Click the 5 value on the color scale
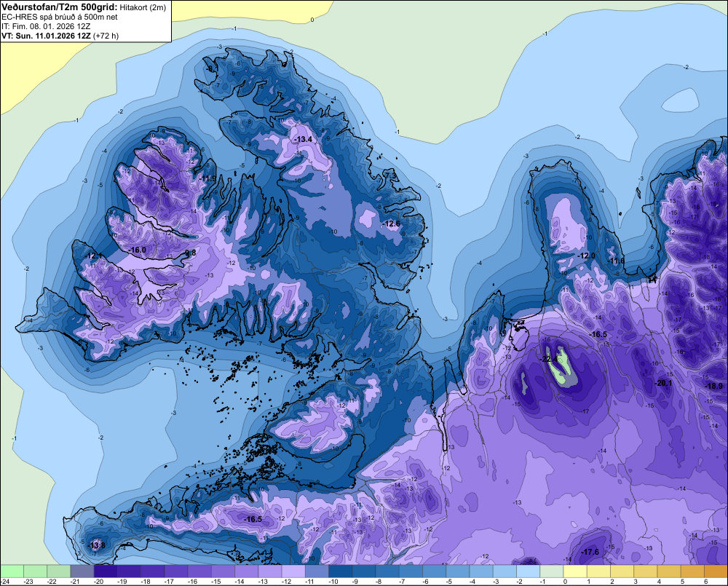The width and height of the screenshot is (728, 586). [683, 582]
